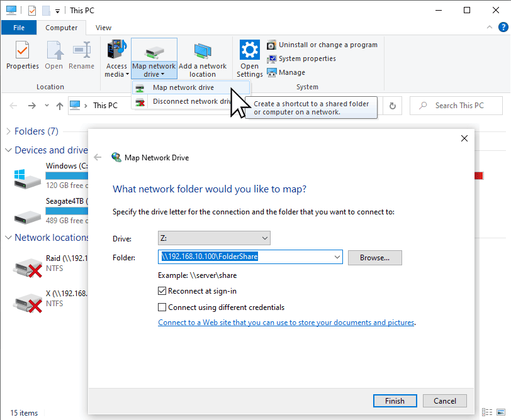The height and width of the screenshot is (420, 511).
Task: Click the Browse... button
Action: point(375,258)
